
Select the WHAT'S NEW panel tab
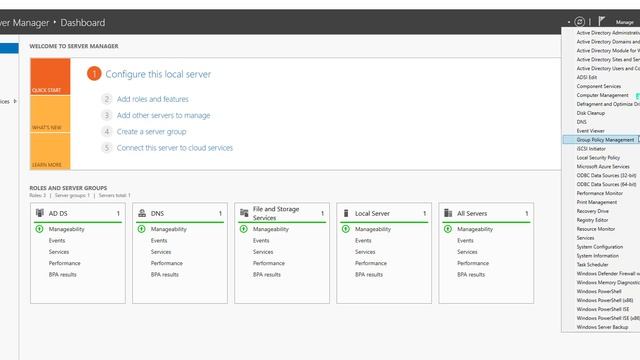pos(50,114)
